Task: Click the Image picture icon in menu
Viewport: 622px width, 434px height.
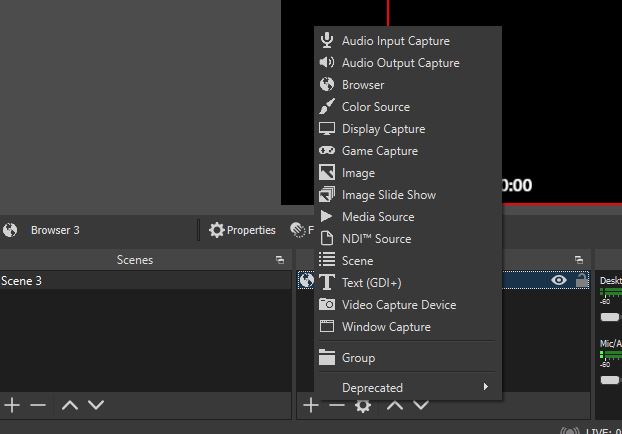Action: (x=327, y=173)
